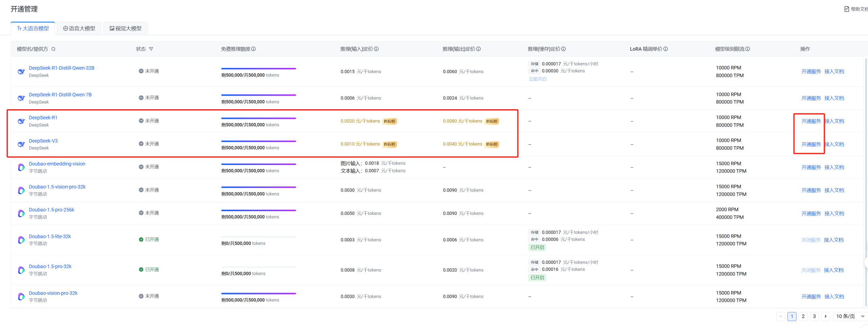
Task: Click info icon next to LoRA 精调单价
Action: [x=666, y=49]
